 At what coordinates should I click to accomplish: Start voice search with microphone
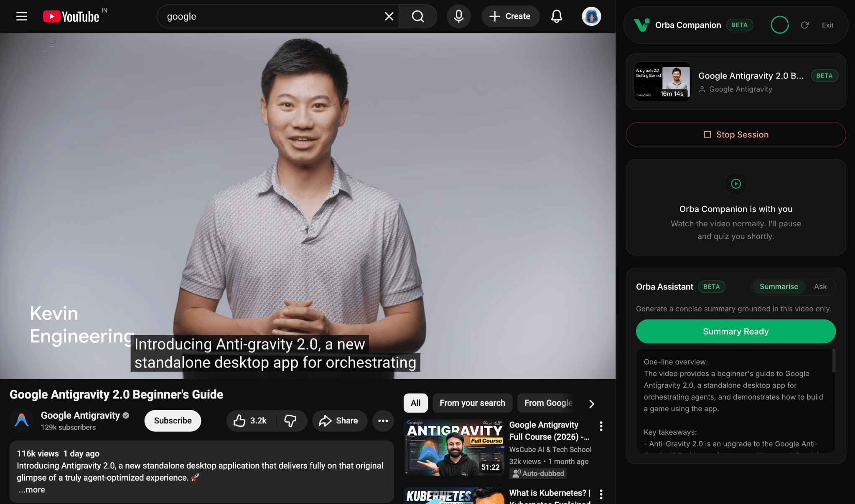(x=459, y=16)
